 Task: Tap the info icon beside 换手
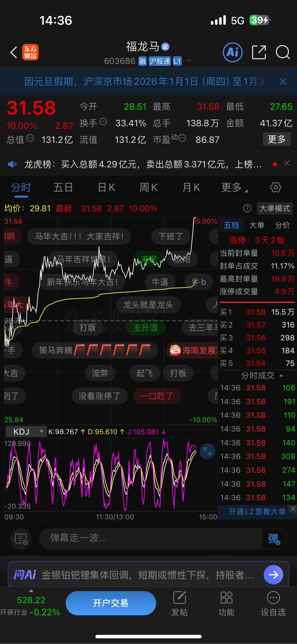click(103, 121)
